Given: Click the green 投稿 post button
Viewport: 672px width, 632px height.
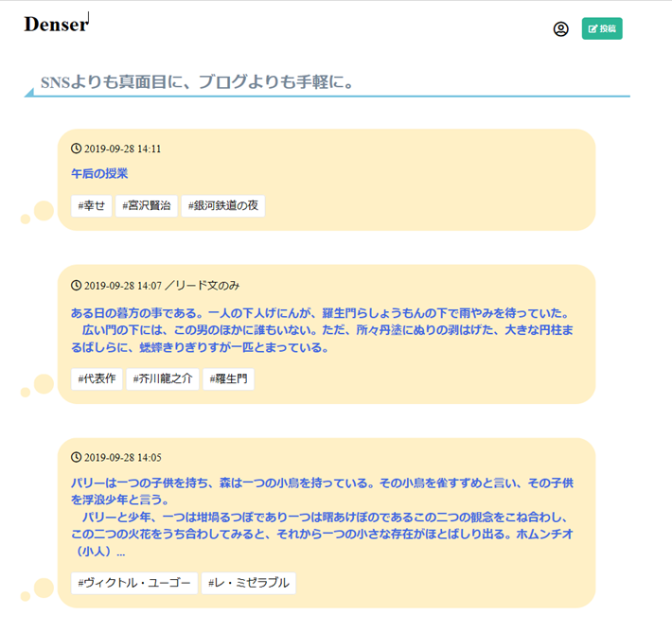Looking at the screenshot, I should [602, 29].
